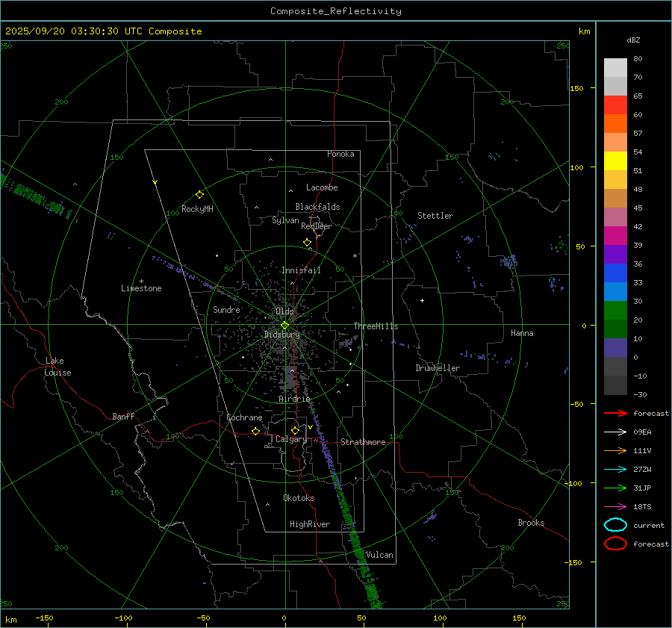Click the Composite_Reflectivity title text
Image resolution: width=672 pixels, height=628 pixels.
[335, 11]
